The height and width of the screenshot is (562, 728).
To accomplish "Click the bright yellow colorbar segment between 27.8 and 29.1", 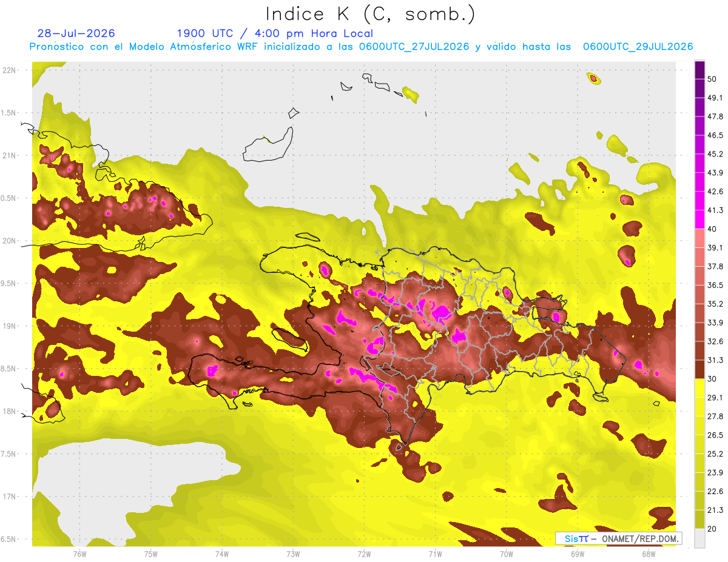I will [x=699, y=407].
